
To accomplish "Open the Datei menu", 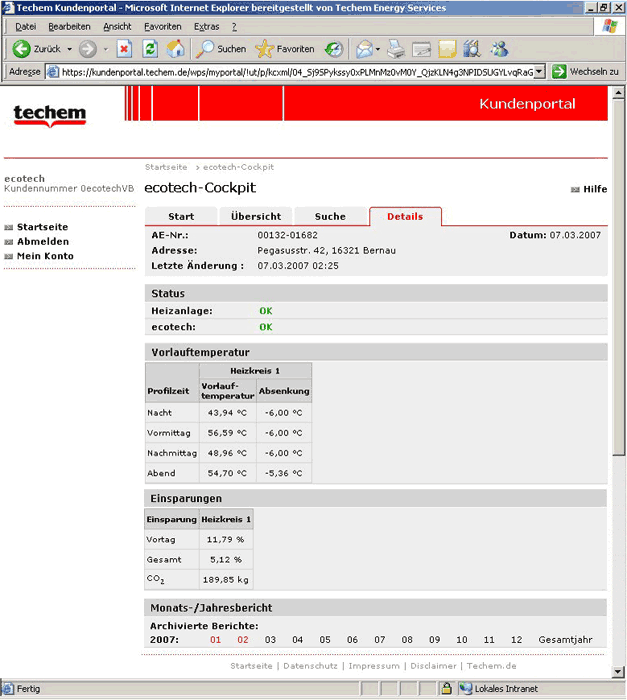I will click(x=25, y=27).
